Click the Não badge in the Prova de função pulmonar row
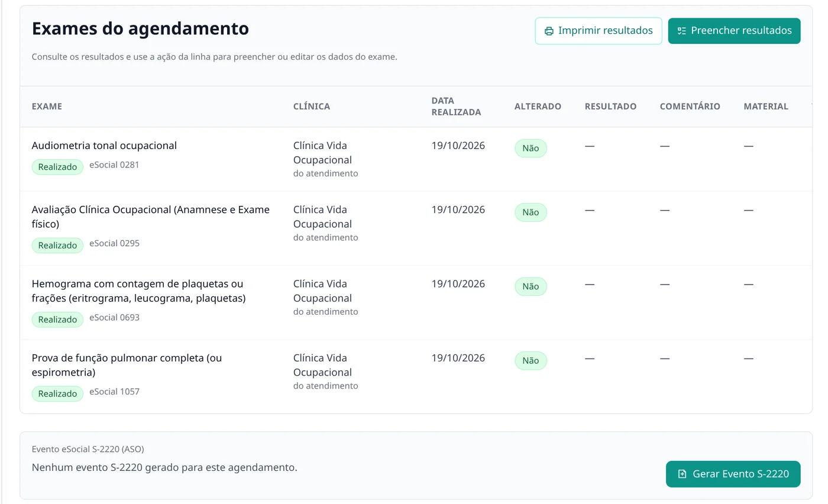 point(531,360)
